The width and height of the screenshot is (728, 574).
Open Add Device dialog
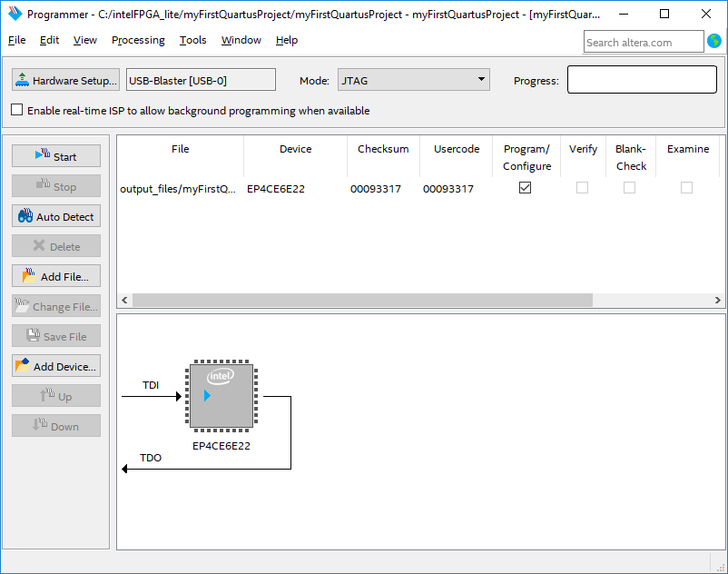[x=56, y=366]
